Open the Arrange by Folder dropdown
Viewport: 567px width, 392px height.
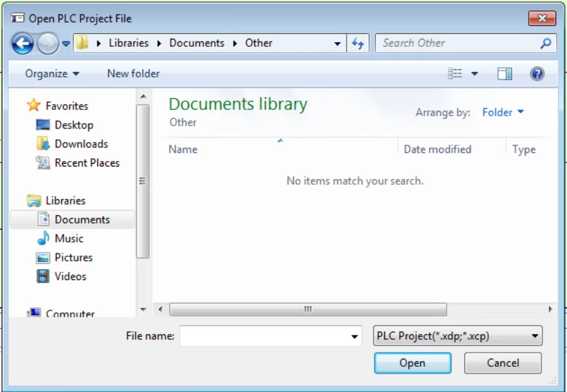coord(503,112)
